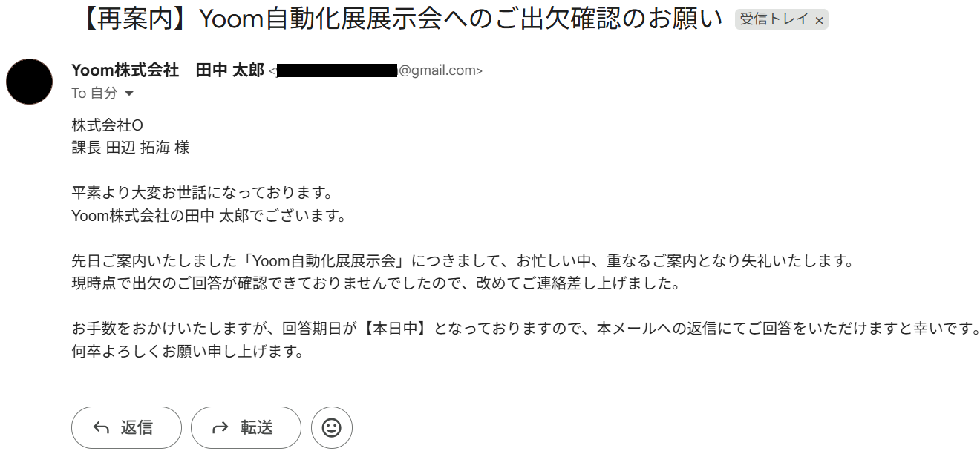The width and height of the screenshot is (980, 454).
Task: Forward the email using 転送 button
Action: (246, 427)
